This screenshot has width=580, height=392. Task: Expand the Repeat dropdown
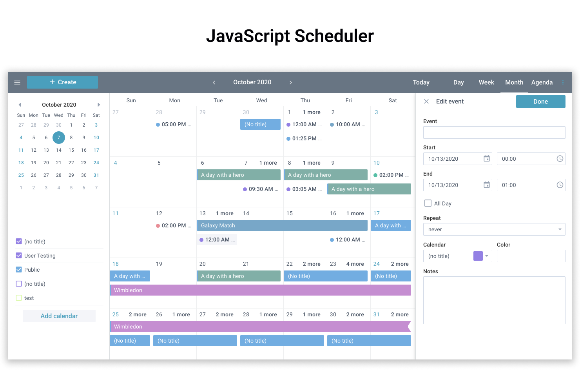point(560,229)
